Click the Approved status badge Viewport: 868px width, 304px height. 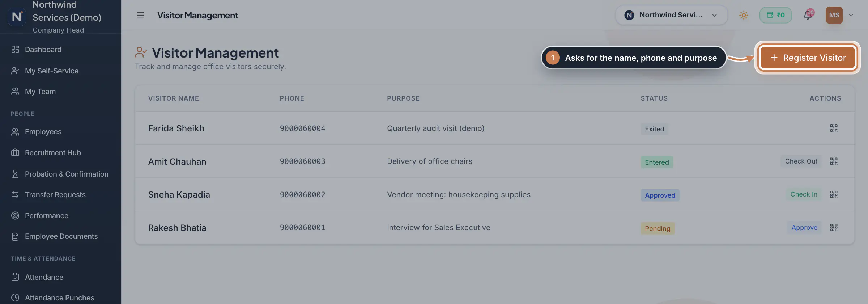coord(660,195)
